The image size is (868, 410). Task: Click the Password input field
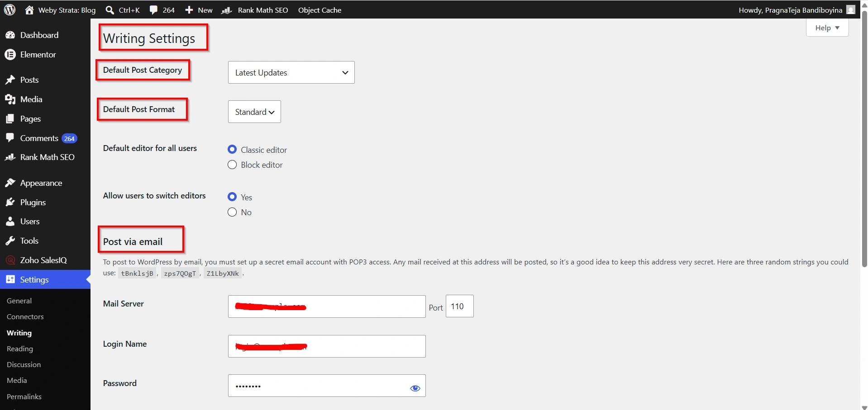[x=327, y=386]
